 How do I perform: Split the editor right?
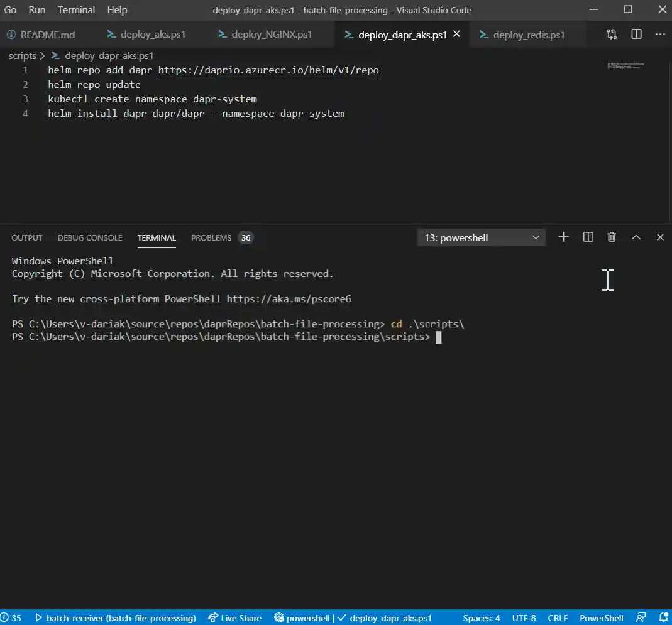coord(636,35)
